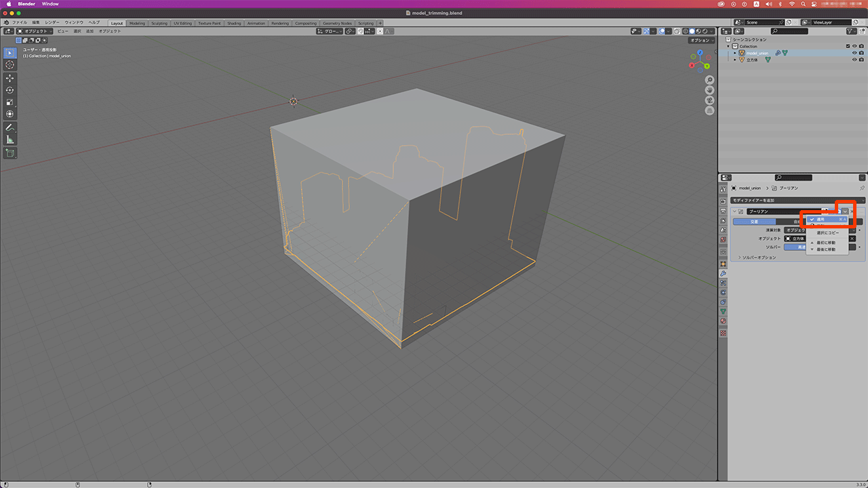Image resolution: width=868 pixels, height=488 pixels.
Task: Choose 適用 in modifier dropdown menu
Action: point(827,220)
